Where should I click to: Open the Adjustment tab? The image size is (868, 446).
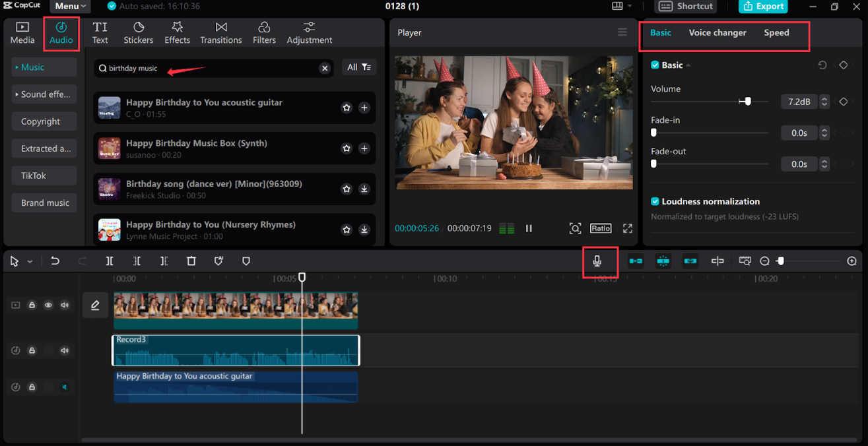[x=309, y=33]
